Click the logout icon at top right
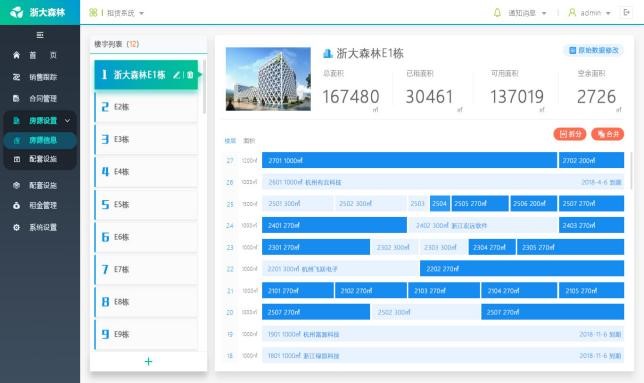The width and height of the screenshot is (644, 383). [626, 12]
